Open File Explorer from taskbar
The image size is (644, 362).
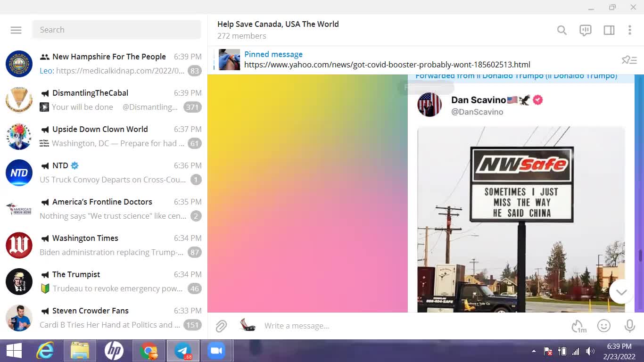[x=80, y=351]
